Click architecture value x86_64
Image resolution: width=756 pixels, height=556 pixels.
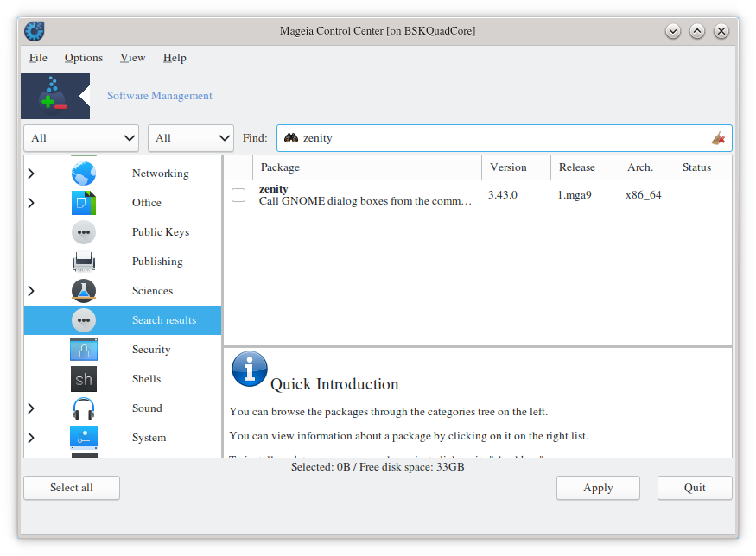click(x=643, y=195)
